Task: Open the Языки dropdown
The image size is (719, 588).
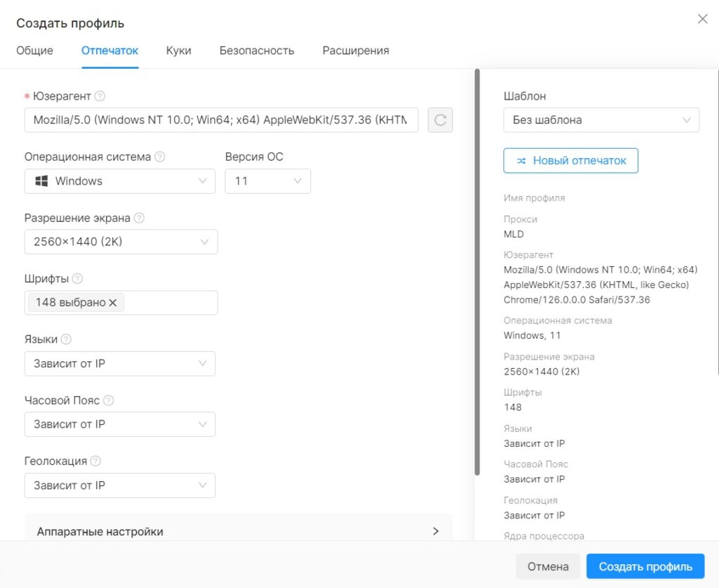Action: (119, 364)
